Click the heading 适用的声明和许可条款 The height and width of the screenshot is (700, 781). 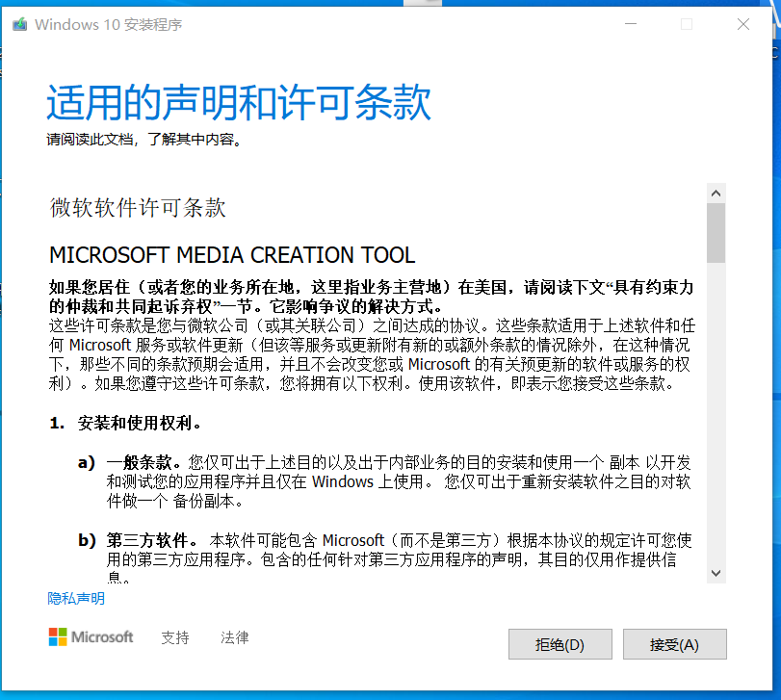pyautogui.click(x=239, y=102)
